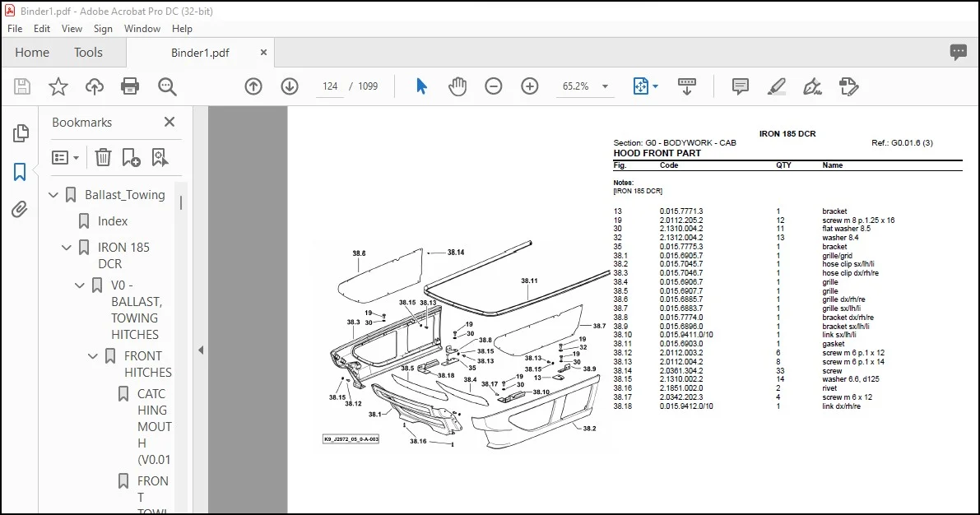Switch to the Tools tab

point(88,53)
